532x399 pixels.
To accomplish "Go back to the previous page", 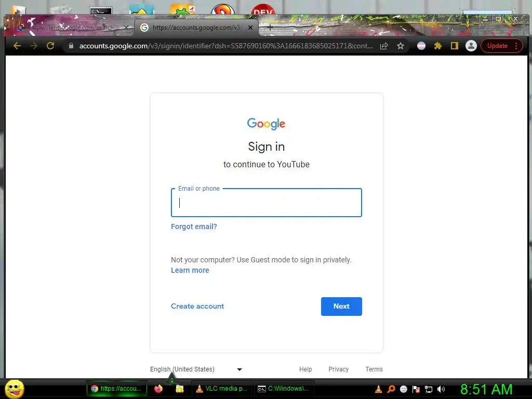I will (x=17, y=46).
